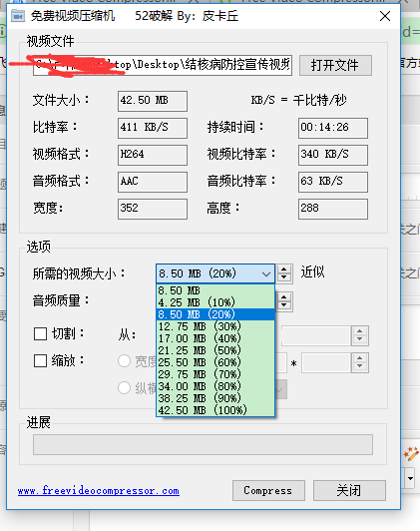Click the magic wand icon in background window
The width and height of the screenshot is (420, 531).
[411, 454]
